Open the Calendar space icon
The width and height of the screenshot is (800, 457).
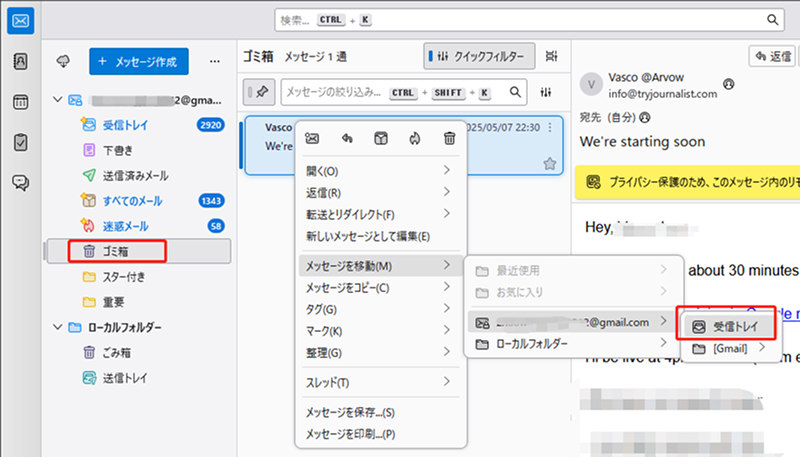(20, 102)
